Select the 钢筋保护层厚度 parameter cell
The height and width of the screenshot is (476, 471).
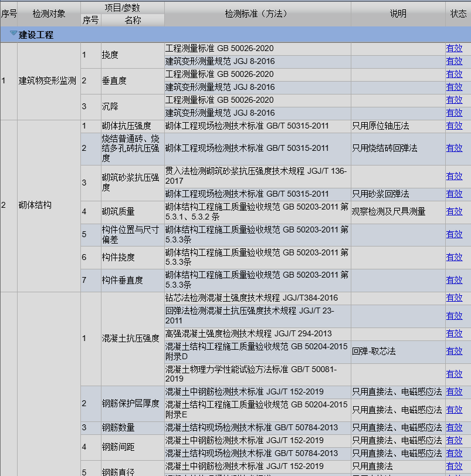[x=130, y=403]
